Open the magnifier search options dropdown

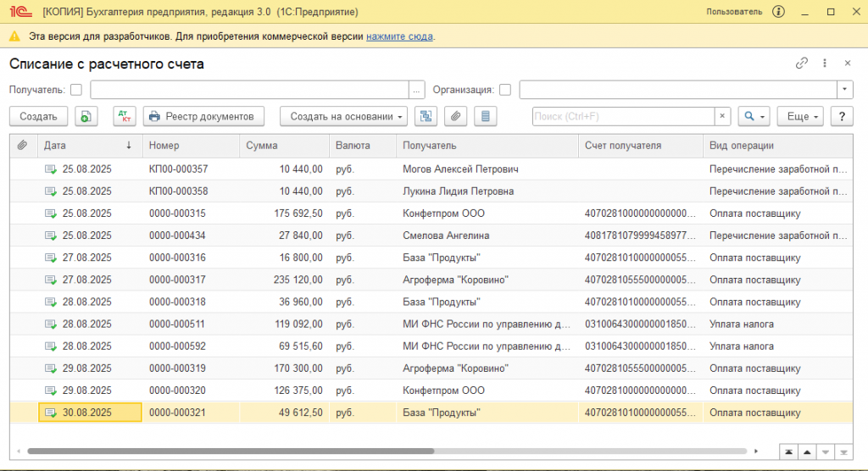pyautogui.click(x=754, y=116)
